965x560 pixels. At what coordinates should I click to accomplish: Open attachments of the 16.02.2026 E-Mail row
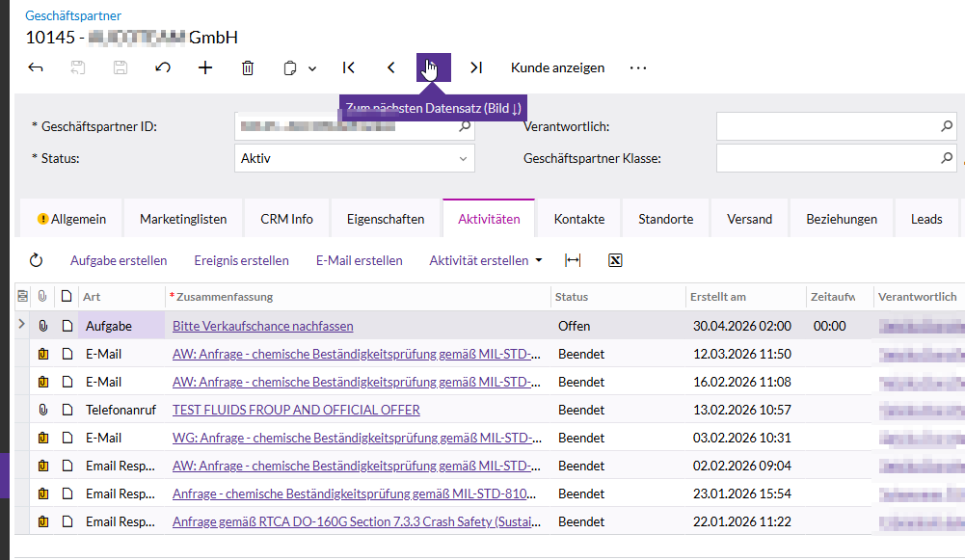pos(43,382)
